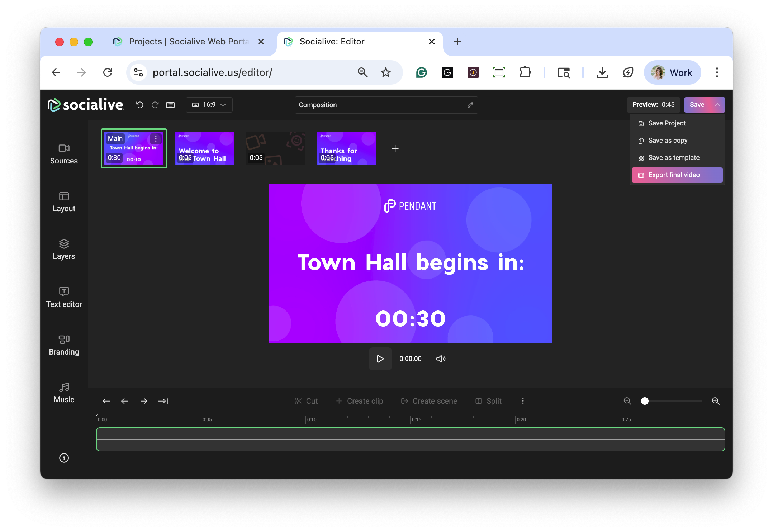The width and height of the screenshot is (773, 532).
Task: Select Save as template
Action: click(x=674, y=158)
